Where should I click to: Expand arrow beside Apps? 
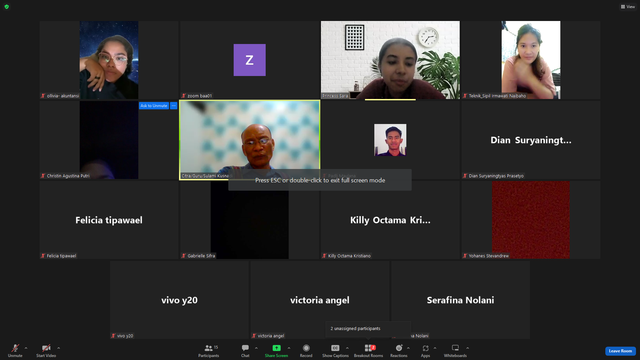[435, 348]
